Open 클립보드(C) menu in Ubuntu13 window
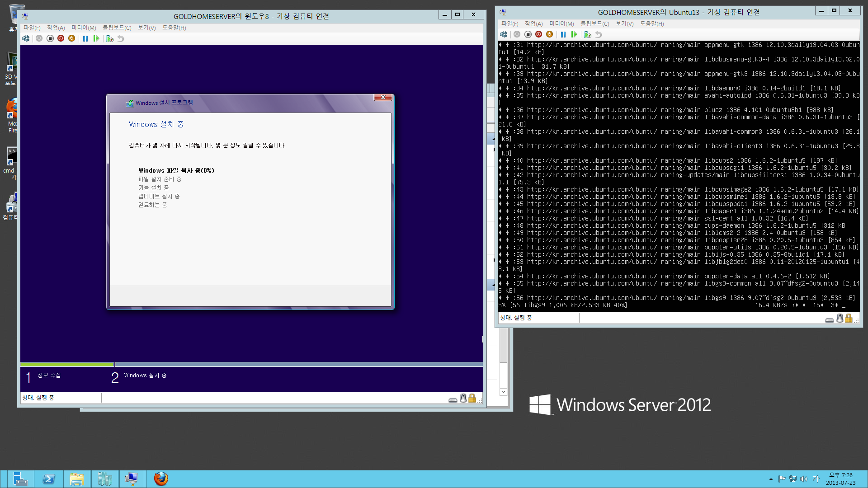The height and width of the screenshot is (488, 868). point(595,24)
